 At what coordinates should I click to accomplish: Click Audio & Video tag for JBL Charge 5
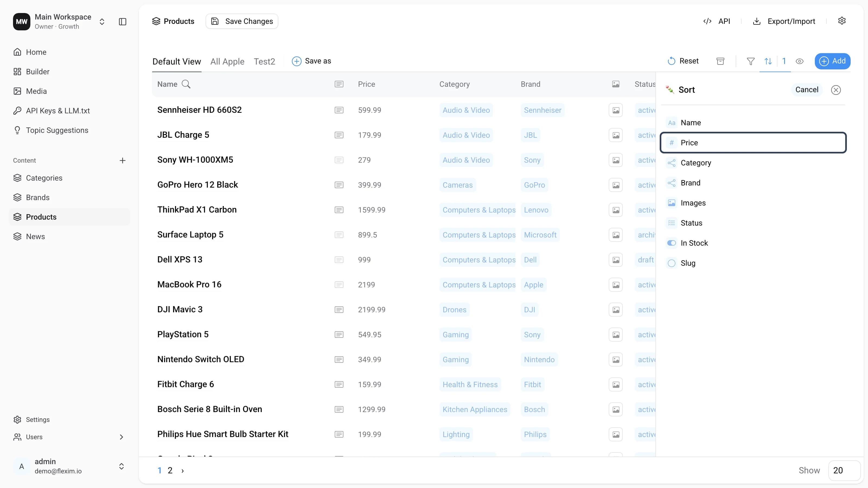pos(466,135)
